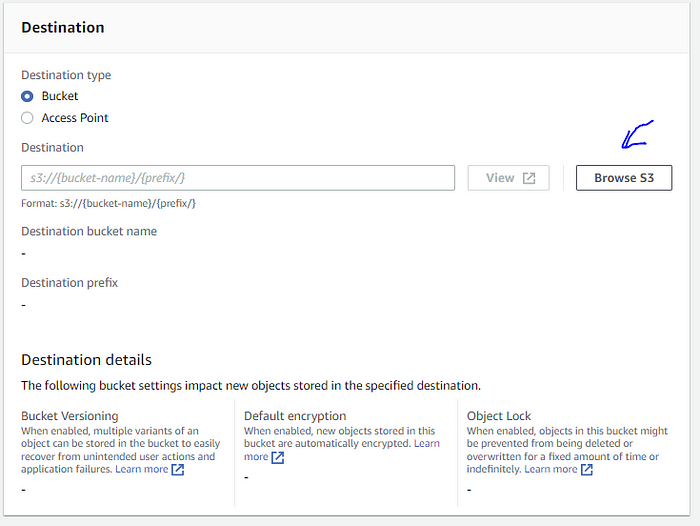Click the Destination bucket name label
This screenshot has width=700, height=526.
point(89,231)
